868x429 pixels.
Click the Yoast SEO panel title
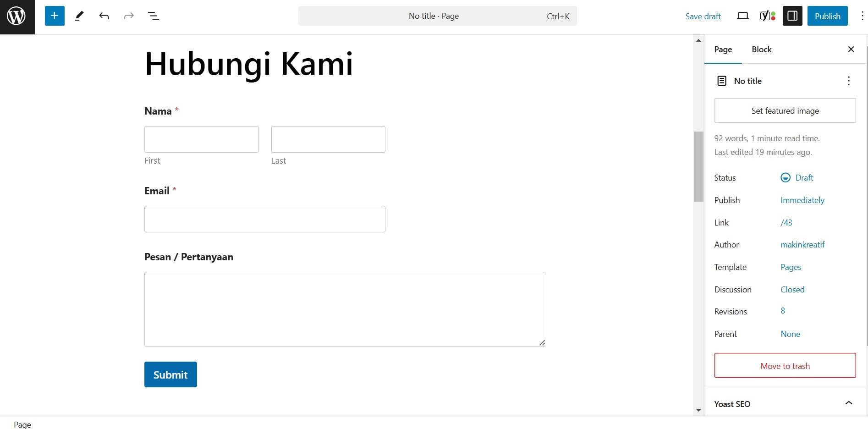pos(732,404)
